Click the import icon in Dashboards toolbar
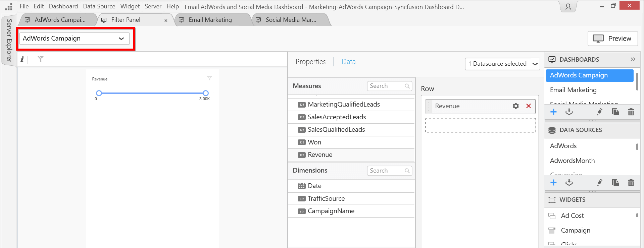This screenshot has width=644, height=248. tap(569, 112)
